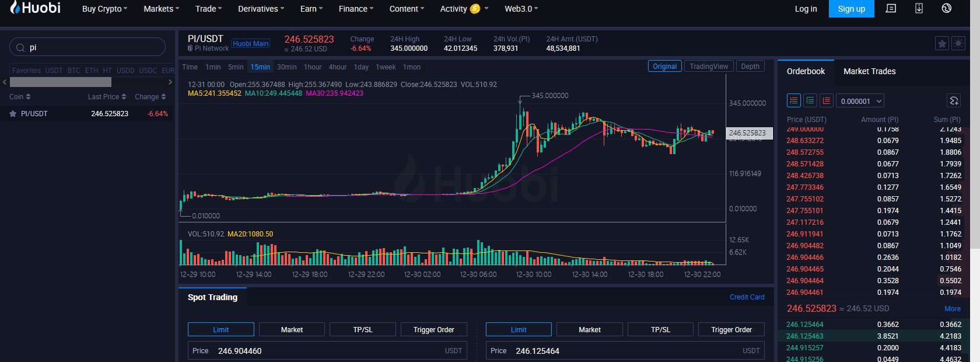
Task: Select the 1week chart interval
Action: pyautogui.click(x=386, y=67)
